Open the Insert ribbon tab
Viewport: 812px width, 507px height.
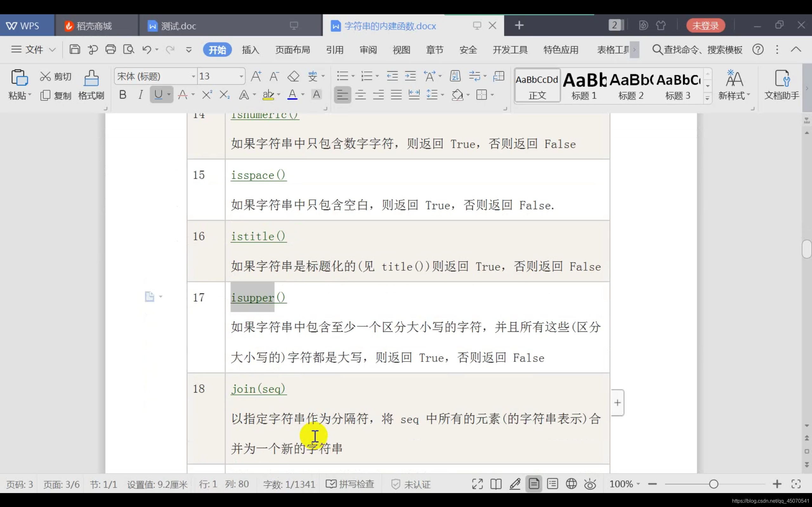point(250,50)
